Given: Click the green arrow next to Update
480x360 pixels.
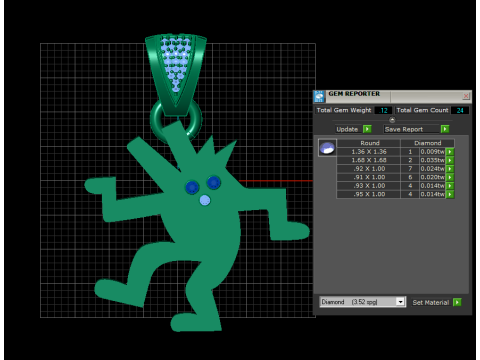Looking at the screenshot, I should (367, 129).
